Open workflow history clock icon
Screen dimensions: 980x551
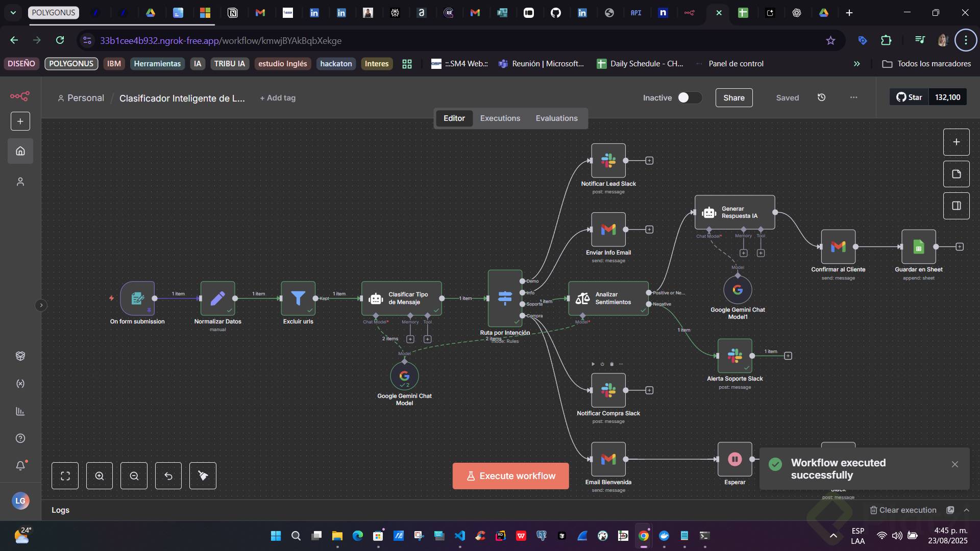click(821, 97)
